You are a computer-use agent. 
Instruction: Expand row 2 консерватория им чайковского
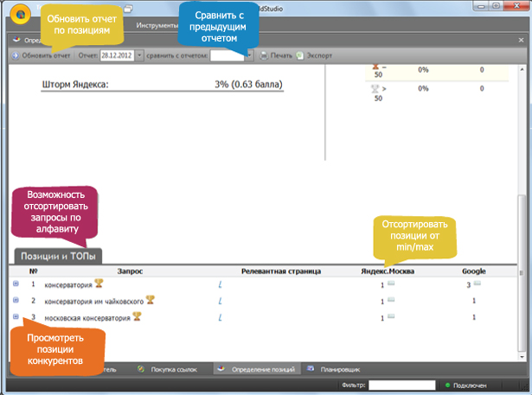tap(16, 300)
